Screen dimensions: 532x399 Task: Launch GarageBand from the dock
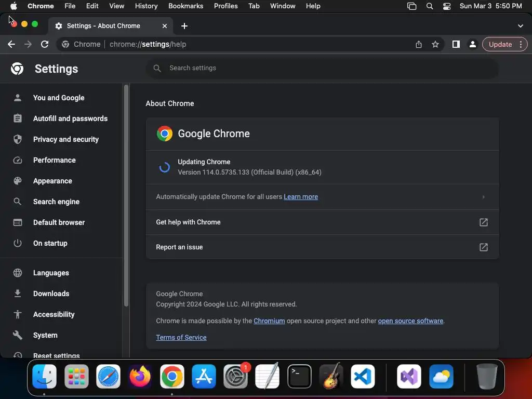click(x=331, y=376)
